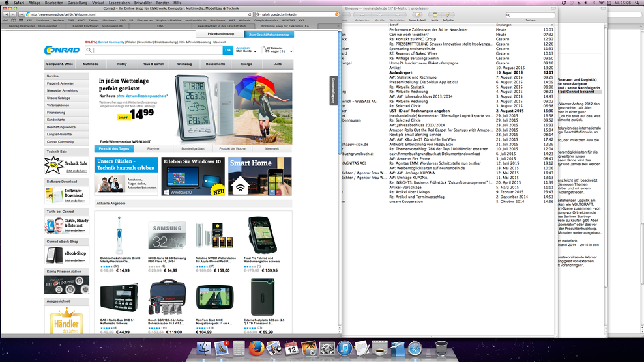Open the Google Analytics bookmark

pyautogui.click(x=266, y=20)
